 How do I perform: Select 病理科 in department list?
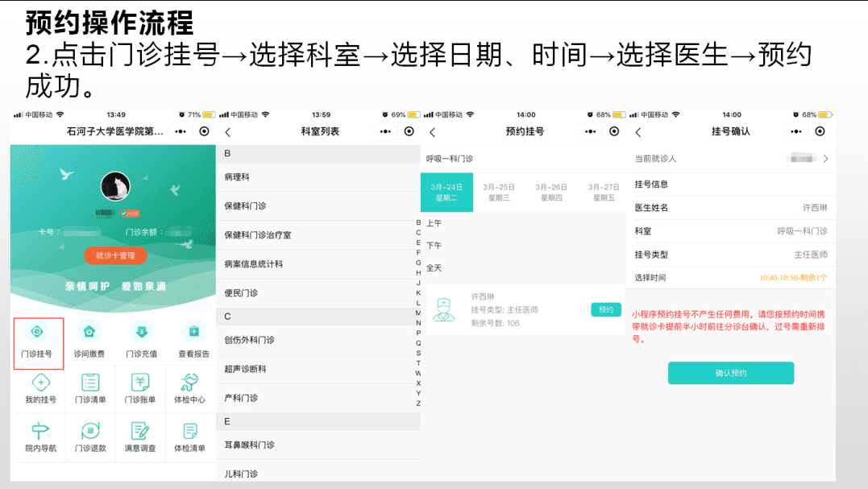point(237,176)
